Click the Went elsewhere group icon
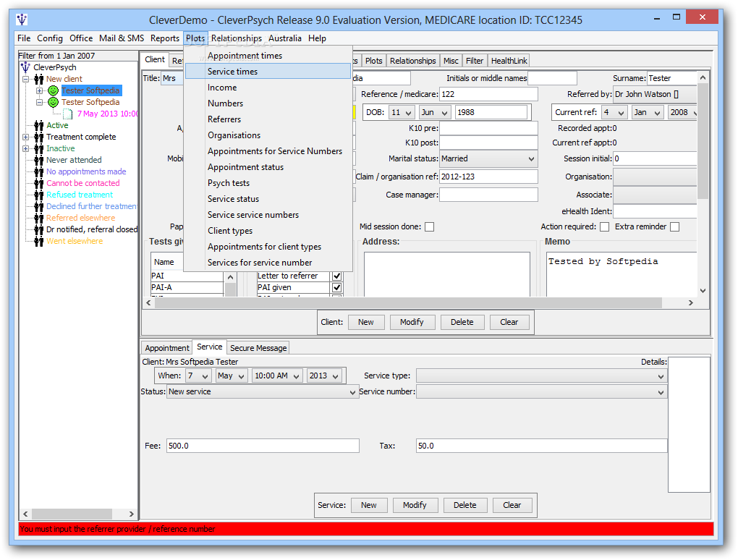Screen dimensions: 738x560 click(x=39, y=241)
